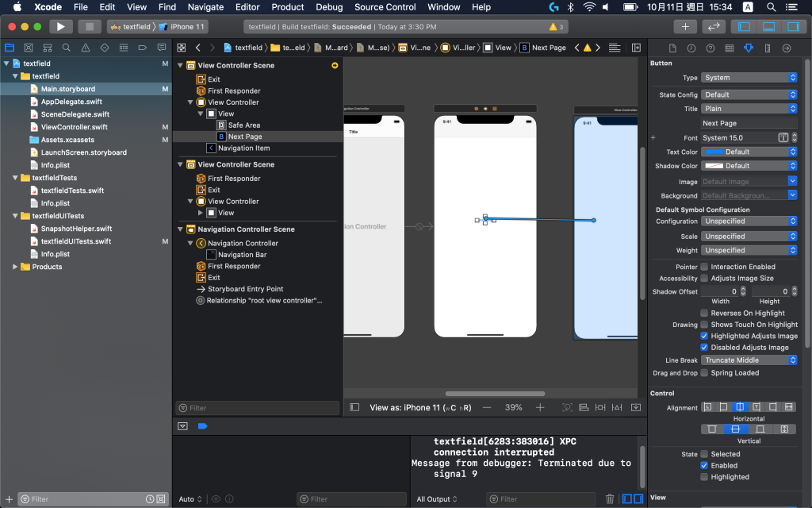Open the Line Break dropdown
Viewport: 812px width, 508px height.
[x=749, y=360]
